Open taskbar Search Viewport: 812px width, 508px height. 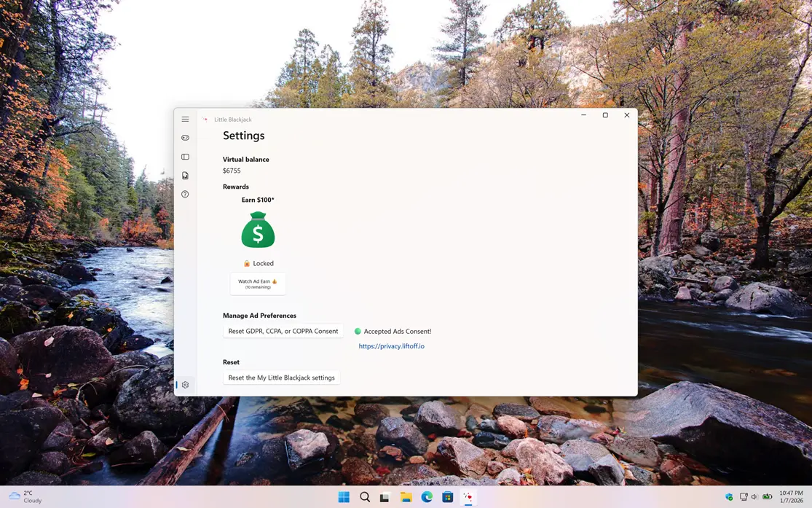pos(365,497)
